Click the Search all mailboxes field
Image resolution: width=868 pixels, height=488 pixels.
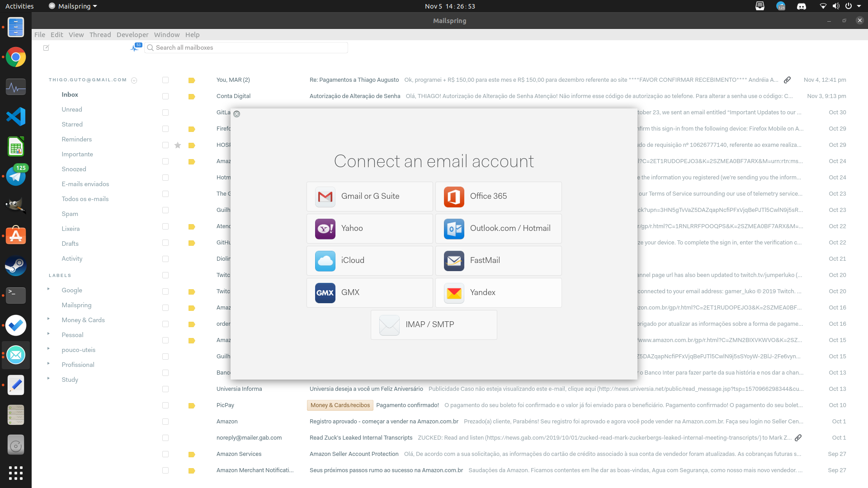245,47
